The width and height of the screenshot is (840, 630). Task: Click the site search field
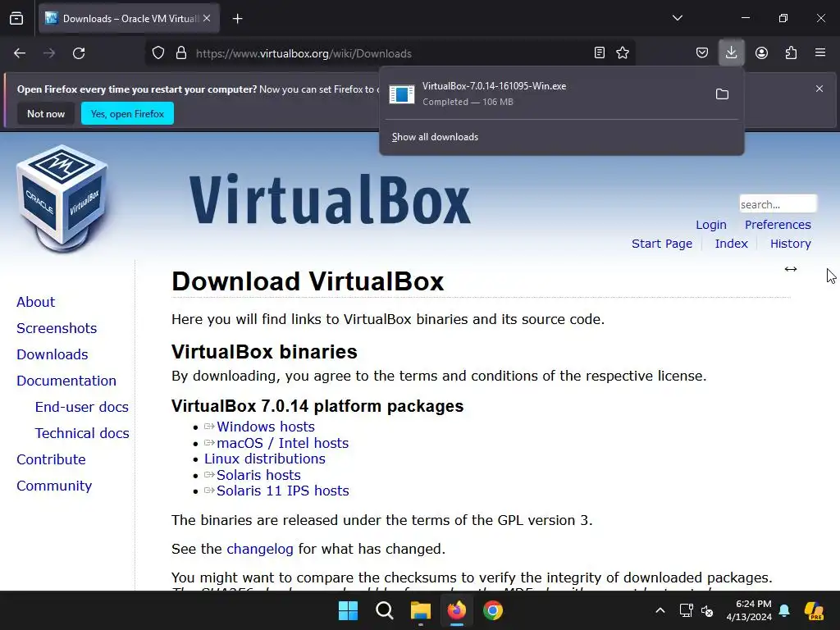(x=778, y=204)
